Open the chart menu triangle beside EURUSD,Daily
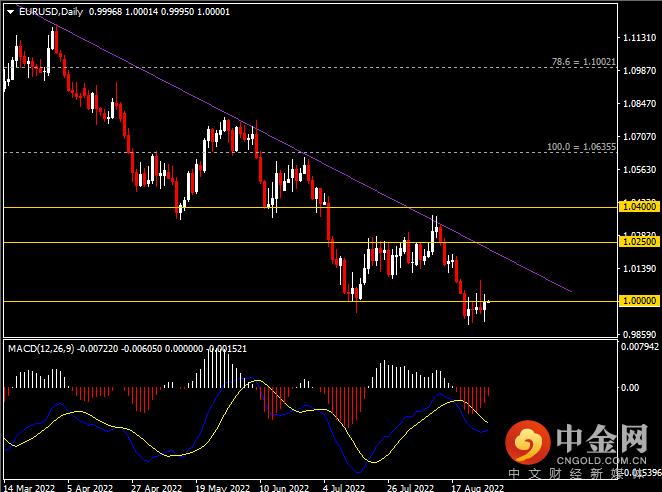The height and width of the screenshot is (492, 662). coord(11,12)
